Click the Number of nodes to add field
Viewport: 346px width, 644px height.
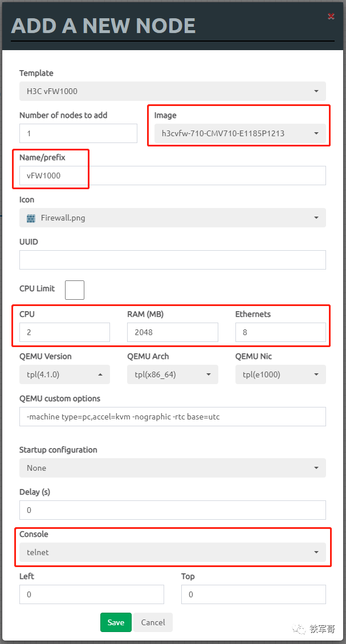tap(78, 133)
